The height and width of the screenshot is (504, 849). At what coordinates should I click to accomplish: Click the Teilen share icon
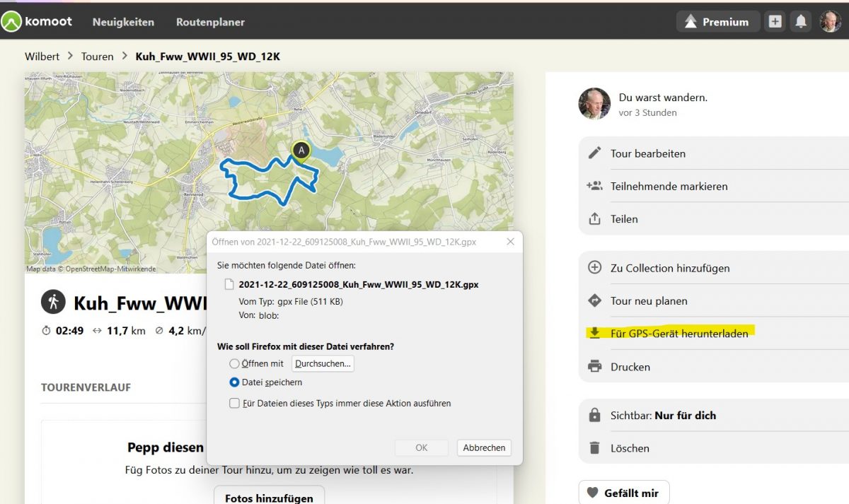[595, 219]
